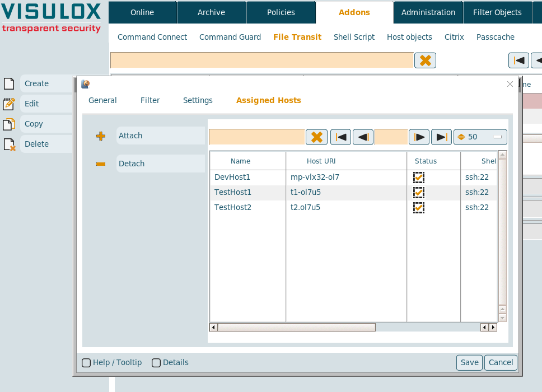Go to previous page in hosts list
This screenshot has height=392, width=542.
363,137
